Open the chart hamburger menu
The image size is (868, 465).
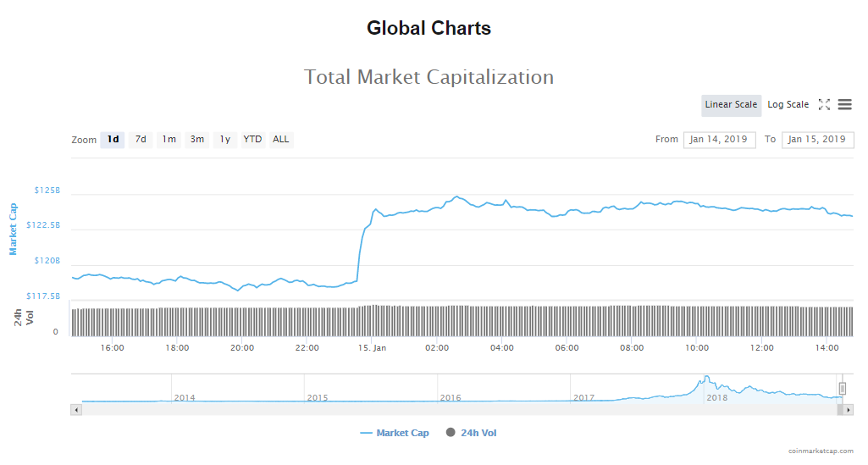(x=844, y=105)
